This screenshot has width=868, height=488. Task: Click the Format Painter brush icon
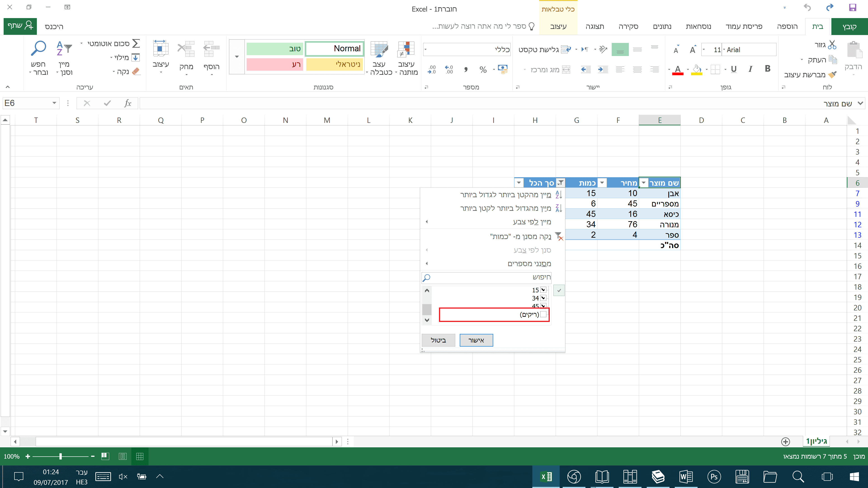832,74
